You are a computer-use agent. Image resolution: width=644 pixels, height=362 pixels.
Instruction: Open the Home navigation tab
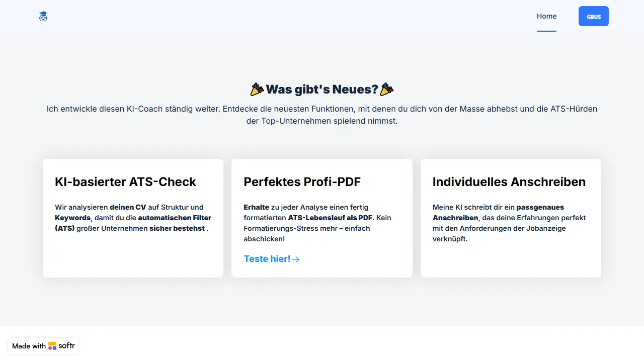tap(546, 16)
